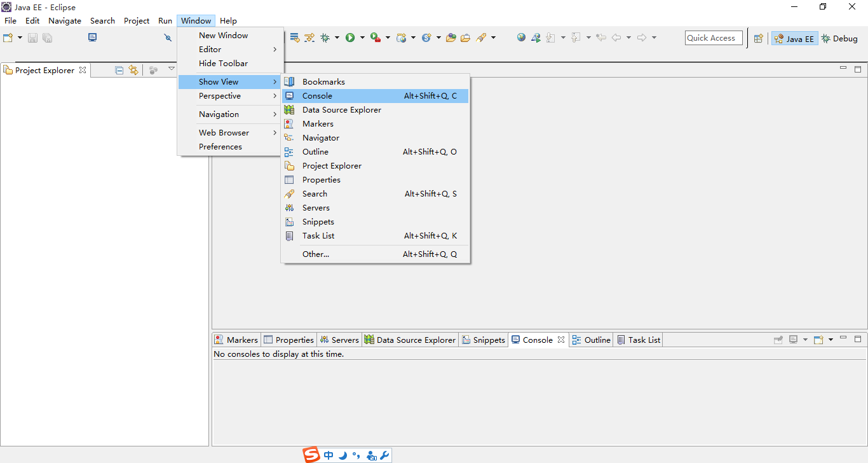The width and height of the screenshot is (868, 463).
Task: Select Console in Show View submenu
Action: coord(375,96)
